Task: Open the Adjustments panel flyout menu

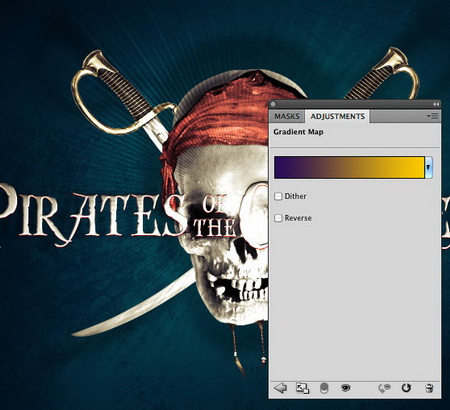Action: pyautogui.click(x=433, y=116)
